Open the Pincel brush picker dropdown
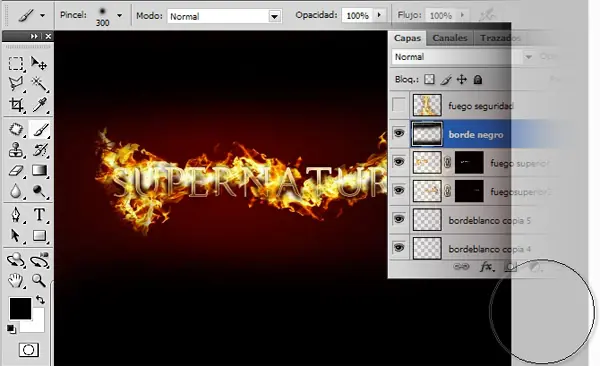Viewport: 600px width, 366px height. click(119, 16)
